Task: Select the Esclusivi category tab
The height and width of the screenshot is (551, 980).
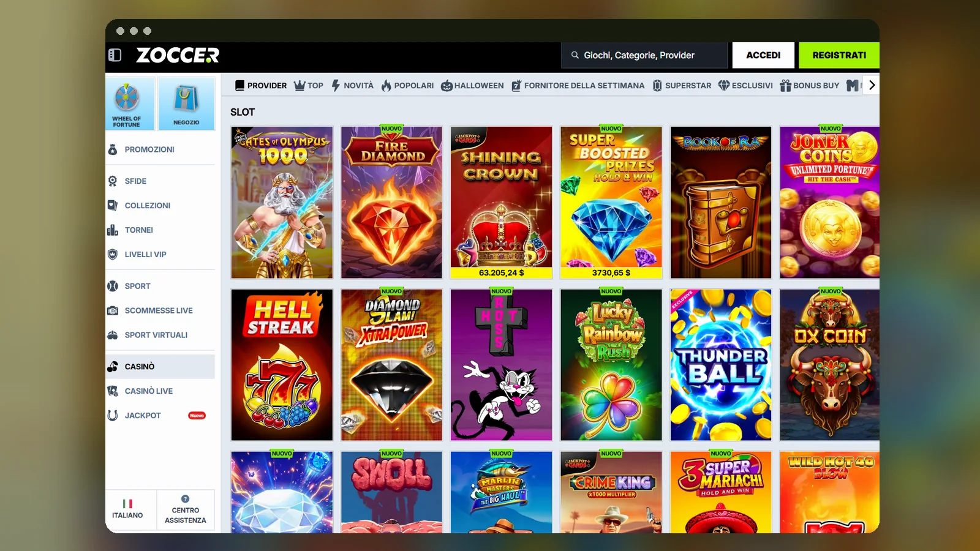Action: pos(745,86)
